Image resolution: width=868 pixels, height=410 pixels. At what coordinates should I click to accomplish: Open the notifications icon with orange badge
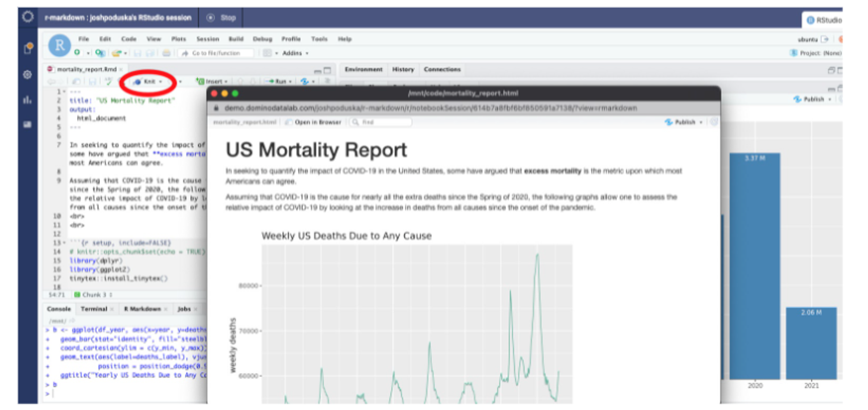click(28, 48)
